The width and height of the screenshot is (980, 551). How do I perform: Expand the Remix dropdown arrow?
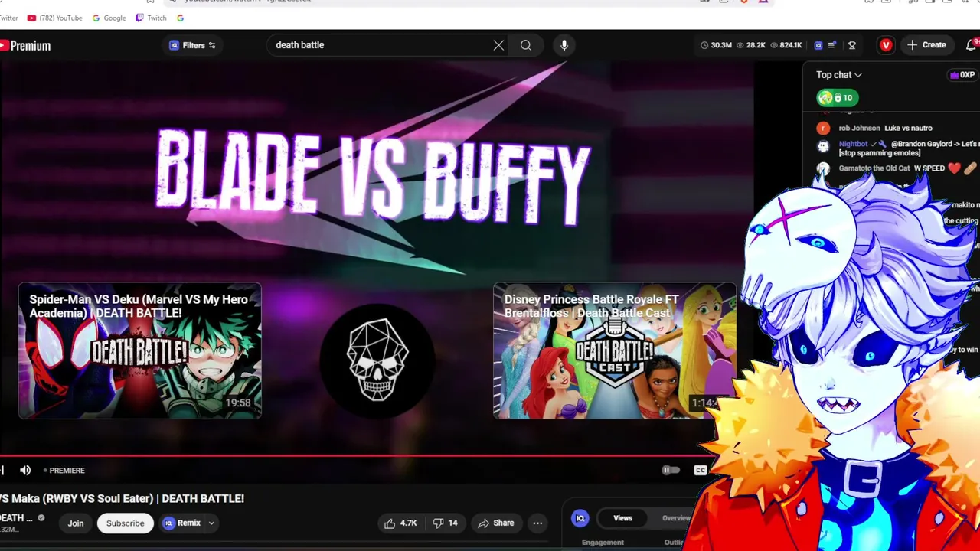pyautogui.click(x=211, y=523)
